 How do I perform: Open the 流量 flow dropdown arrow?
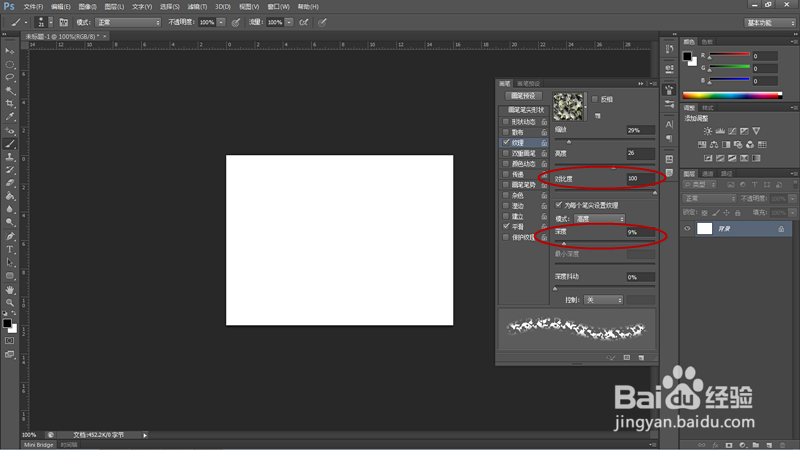(x=289, y=22)
